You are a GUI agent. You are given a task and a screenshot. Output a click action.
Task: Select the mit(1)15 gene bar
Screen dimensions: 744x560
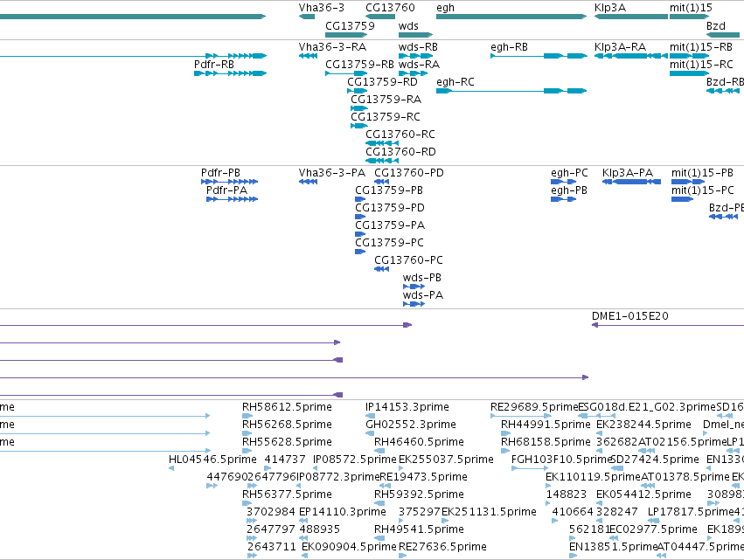click(x=690, y=17)
